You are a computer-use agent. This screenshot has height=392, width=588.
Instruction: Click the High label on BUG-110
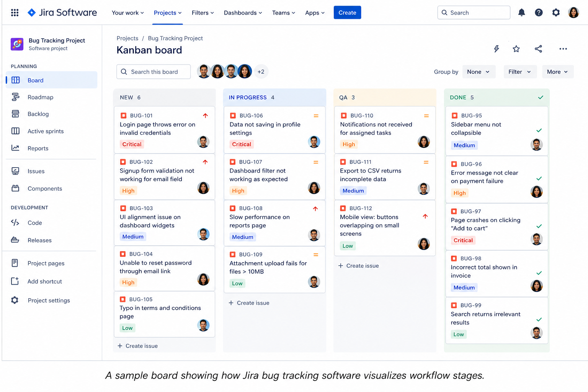point(349,144)
